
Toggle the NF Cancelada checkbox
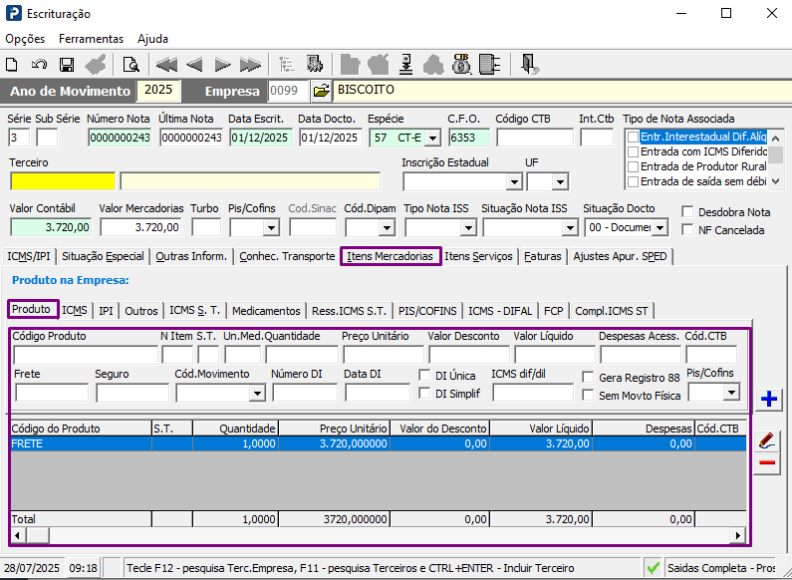coord(688,230)
